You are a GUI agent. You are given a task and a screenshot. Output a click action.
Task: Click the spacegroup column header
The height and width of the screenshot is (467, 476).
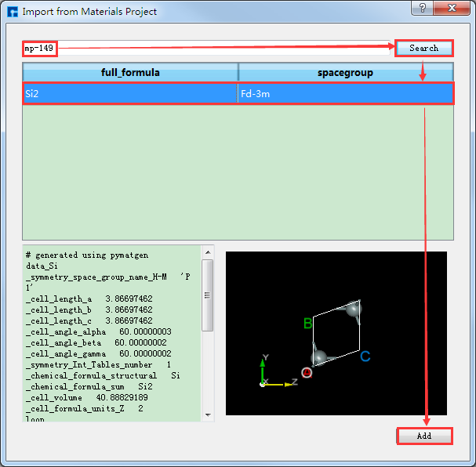[x=345, y=72]
